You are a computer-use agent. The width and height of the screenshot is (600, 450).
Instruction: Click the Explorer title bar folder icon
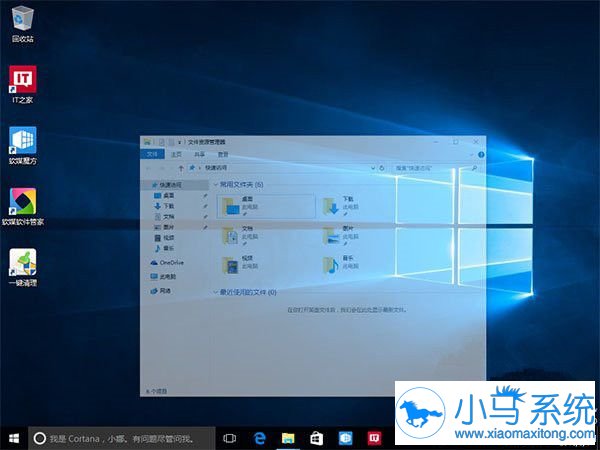[x=147, y=142]
